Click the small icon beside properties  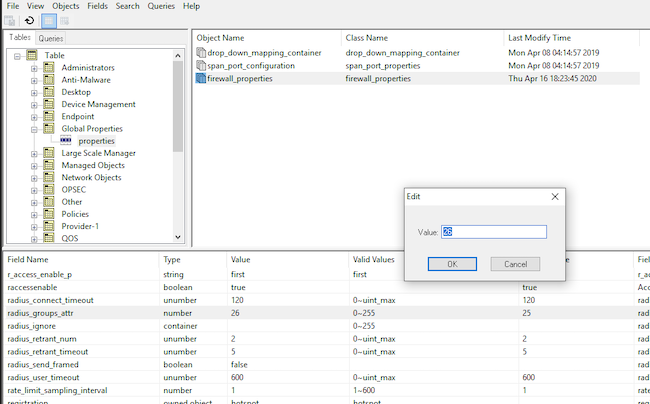(65, 140)
